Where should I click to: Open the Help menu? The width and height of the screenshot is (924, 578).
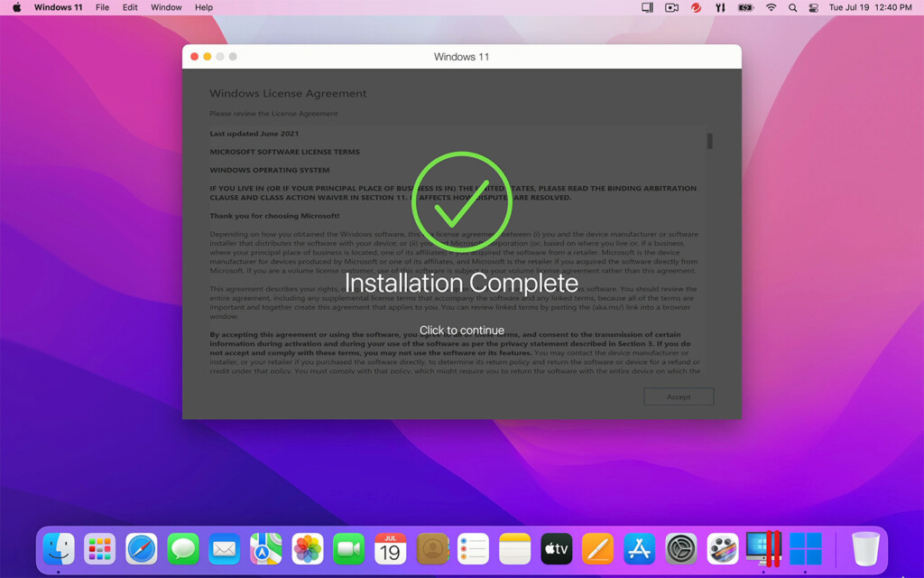(204, 7)
